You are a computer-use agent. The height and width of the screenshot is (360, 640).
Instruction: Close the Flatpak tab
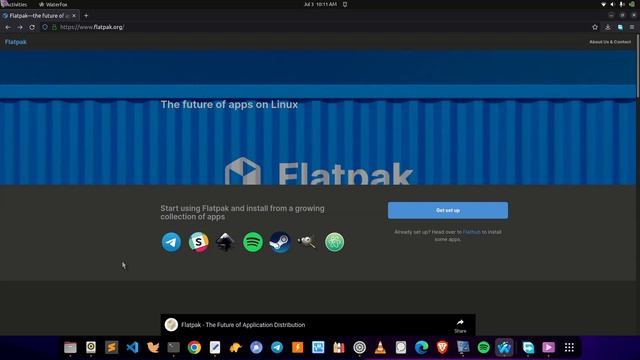(74, 16)
